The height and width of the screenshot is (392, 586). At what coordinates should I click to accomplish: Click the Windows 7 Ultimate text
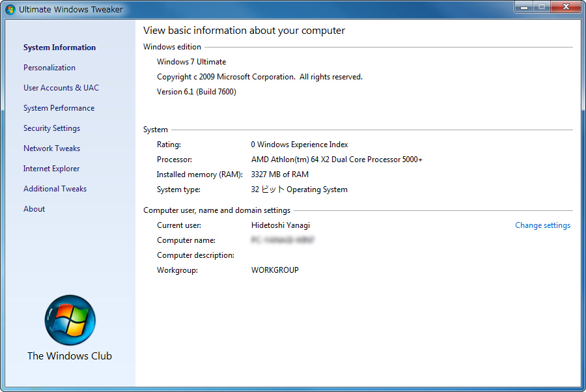[x=191, y=62]
